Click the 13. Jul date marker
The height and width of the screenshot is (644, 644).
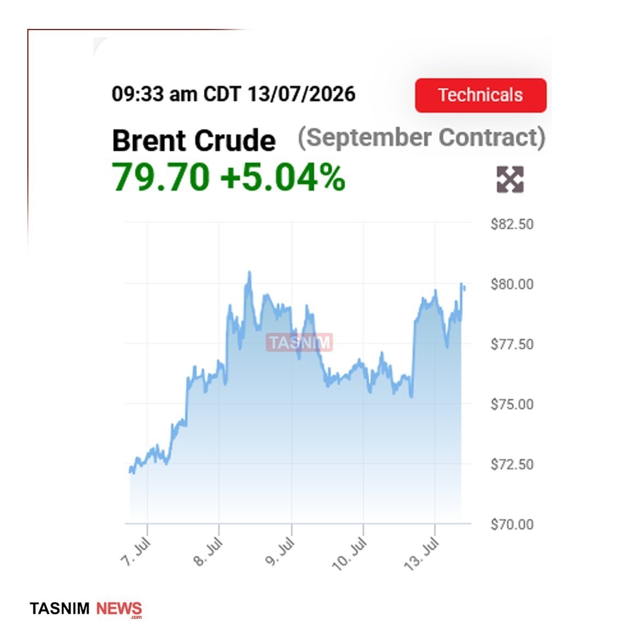coord(421,554)
